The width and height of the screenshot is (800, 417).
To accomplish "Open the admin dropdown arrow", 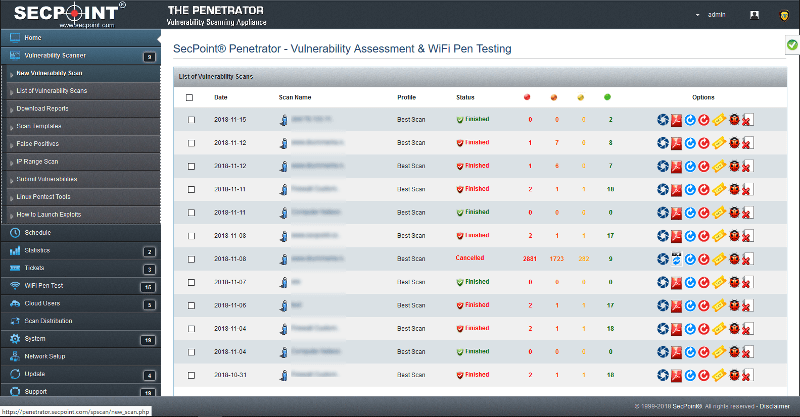I will (697, 15).
